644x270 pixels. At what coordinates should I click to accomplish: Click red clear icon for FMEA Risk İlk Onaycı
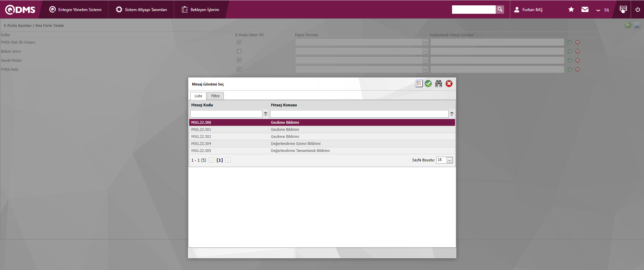(578, 42)
